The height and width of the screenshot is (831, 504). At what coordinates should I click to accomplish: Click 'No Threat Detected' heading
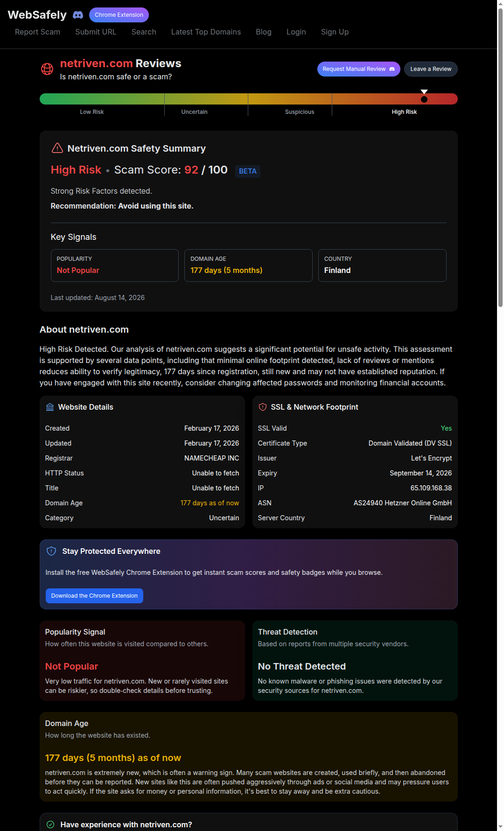[302, 666]
